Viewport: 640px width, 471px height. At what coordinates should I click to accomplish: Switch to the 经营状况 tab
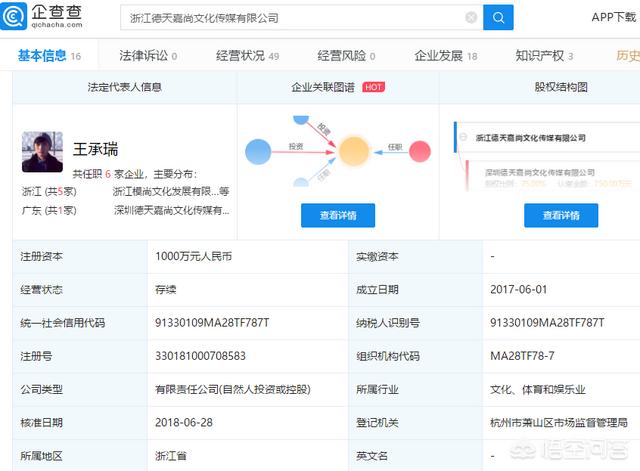pyautogui.click(x=247, y=56)
